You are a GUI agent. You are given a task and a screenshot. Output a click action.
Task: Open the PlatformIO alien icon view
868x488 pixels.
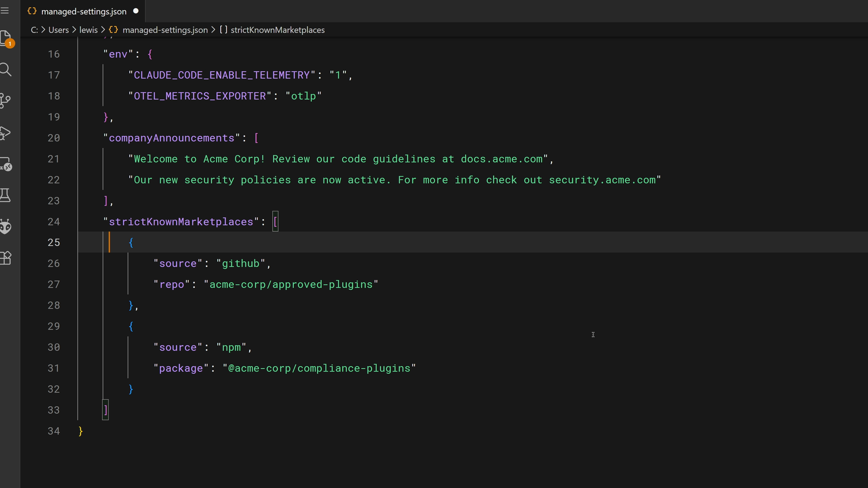point(6,226)
